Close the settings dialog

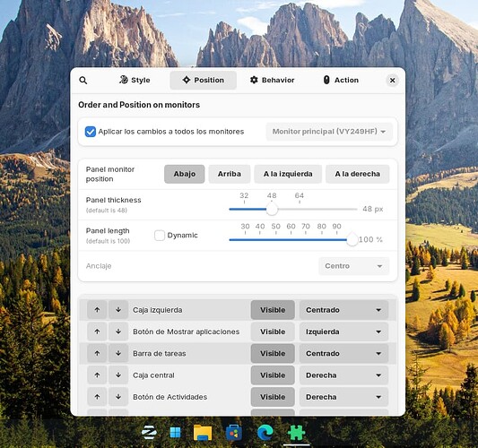click(392, 81)
